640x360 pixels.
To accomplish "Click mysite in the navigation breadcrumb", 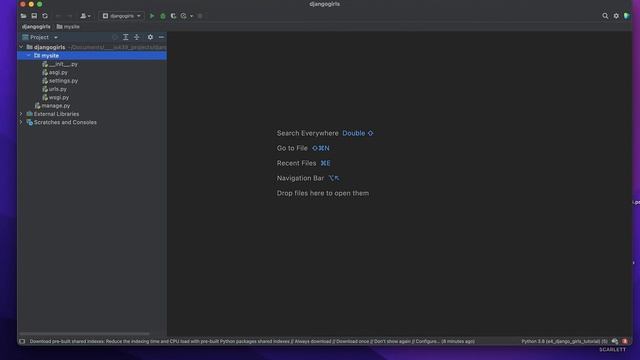I will (x=68, y=27).
